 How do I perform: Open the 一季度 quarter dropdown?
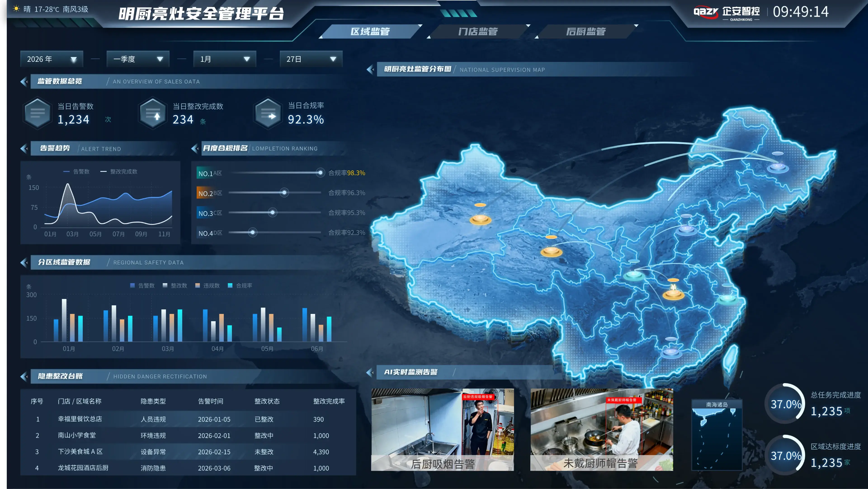tap(138, 59)
